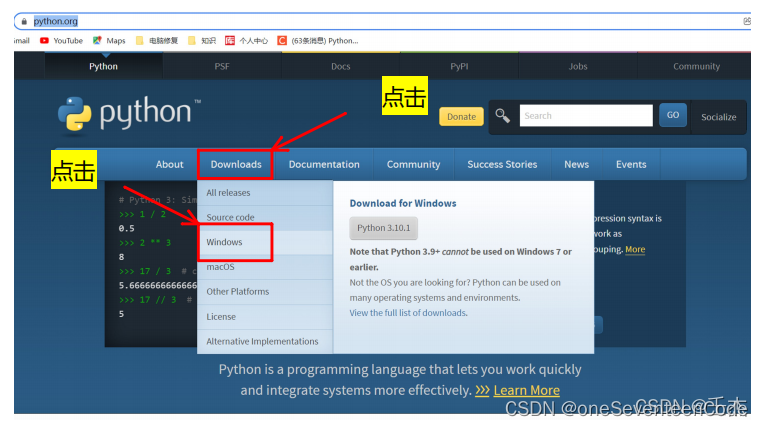Open the Documentation navigation menu
Viewport: 763px width, 426px height.
coord(324,165)
